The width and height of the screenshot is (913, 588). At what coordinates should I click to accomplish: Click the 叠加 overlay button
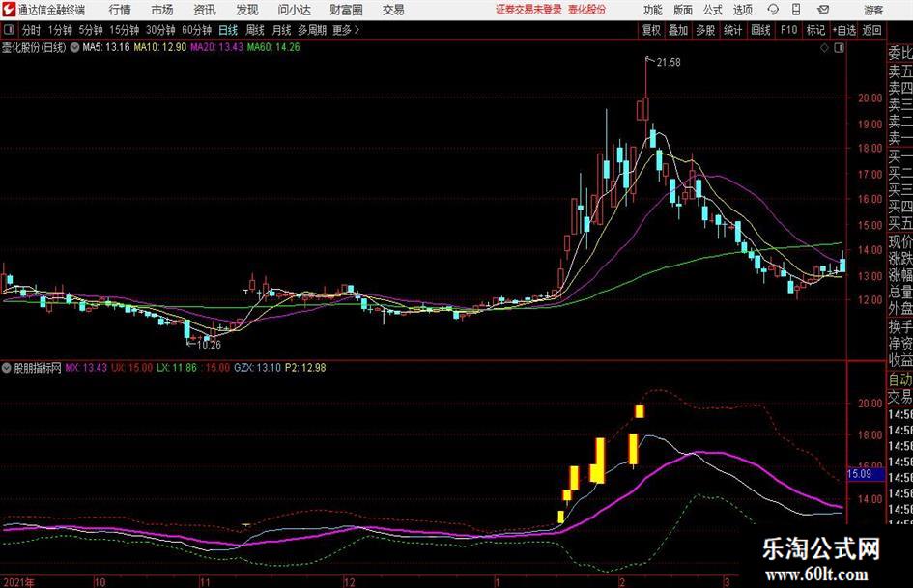[678, 30]
